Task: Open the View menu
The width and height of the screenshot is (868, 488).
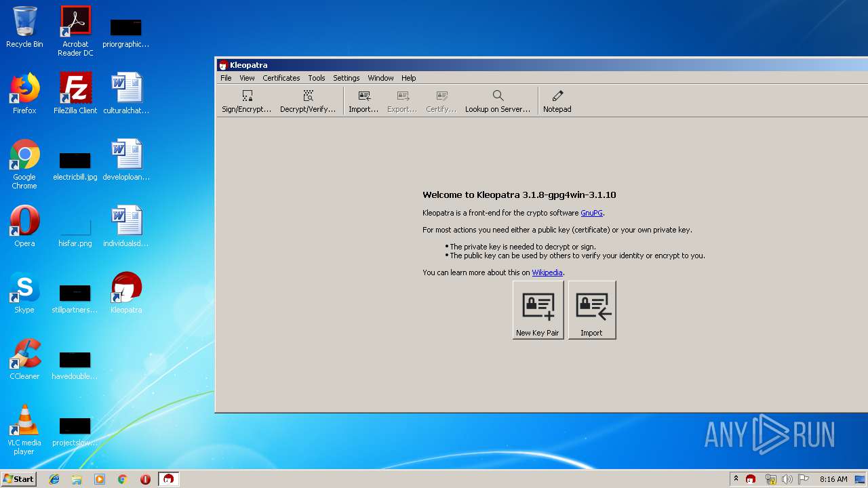Action: [x=247, y=78]
